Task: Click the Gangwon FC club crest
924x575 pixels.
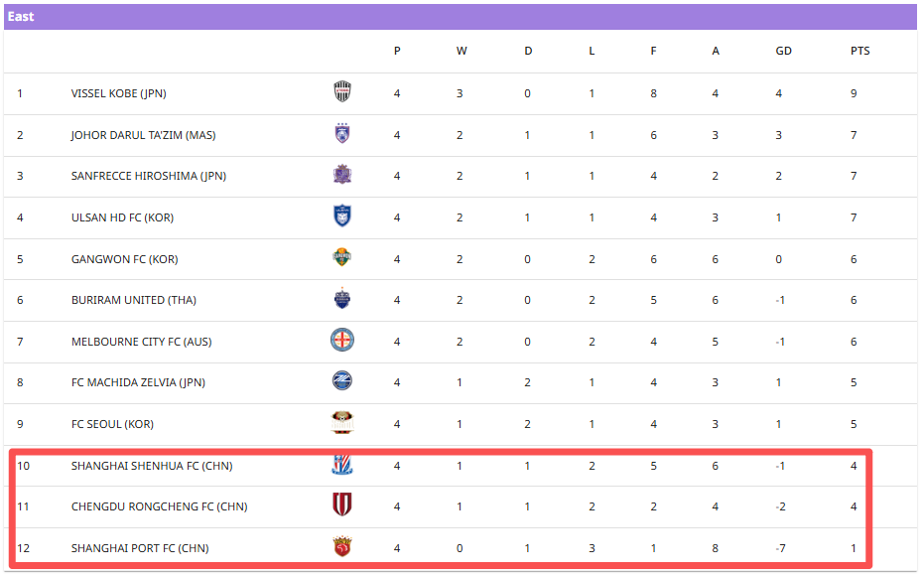Action: click(341, 258)
